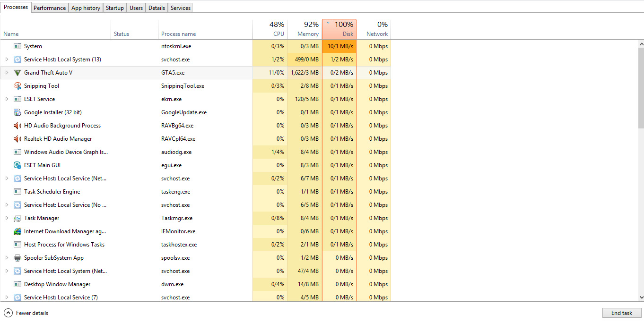Switch to the Performance tab
This screenshot has height=323, width=644.
pyautogui.click(x=50, y=8)
